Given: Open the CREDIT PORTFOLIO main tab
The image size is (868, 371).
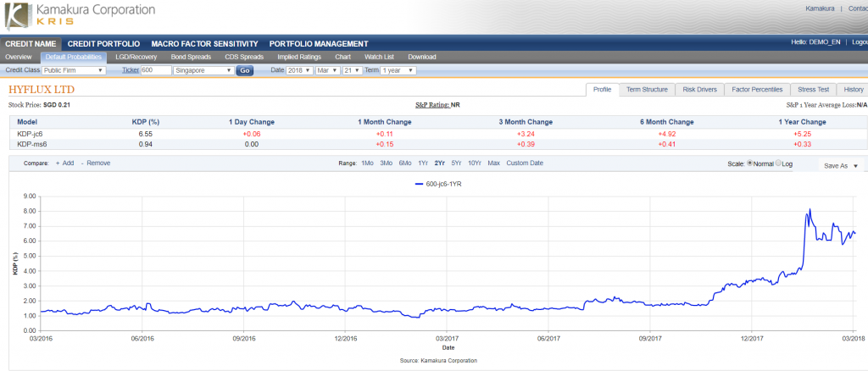Looking at the screenshot, I should 103,44.
